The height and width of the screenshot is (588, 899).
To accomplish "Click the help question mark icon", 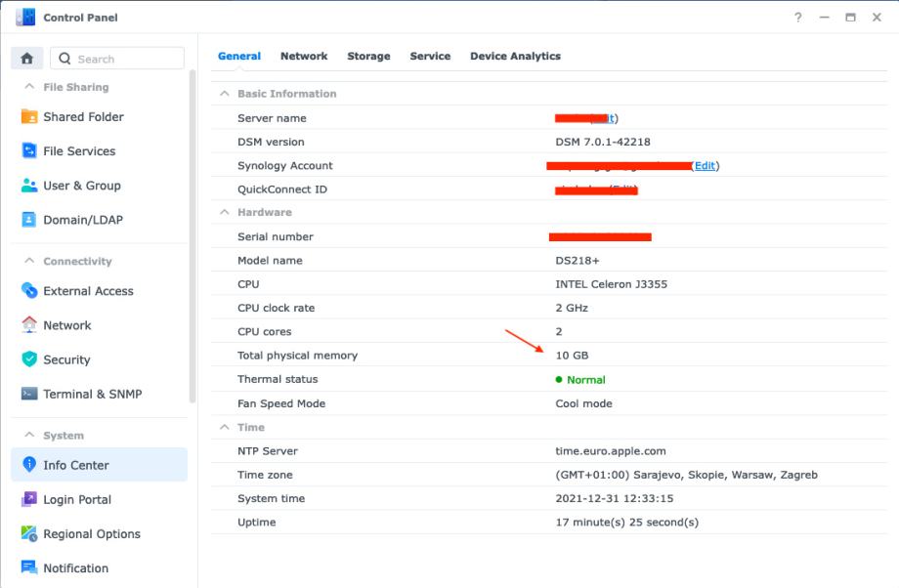I will (x=798, y=18).
